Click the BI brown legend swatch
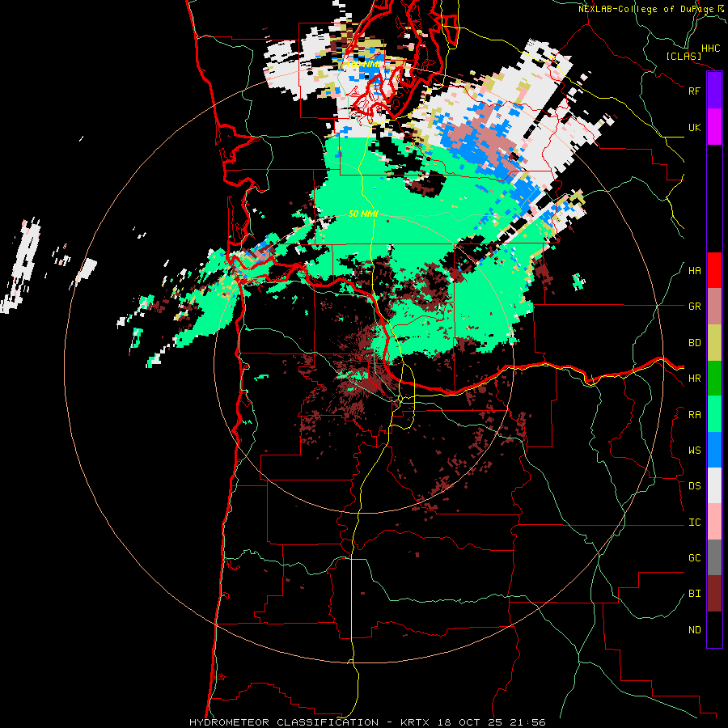The width and height of the screenshot is (728, 728). (x=714, y=594)
